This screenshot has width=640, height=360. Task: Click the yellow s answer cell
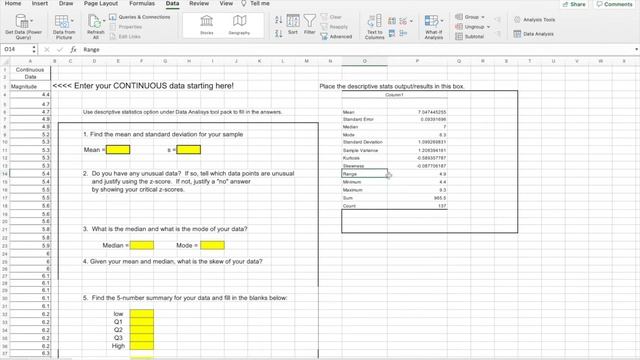189,150
